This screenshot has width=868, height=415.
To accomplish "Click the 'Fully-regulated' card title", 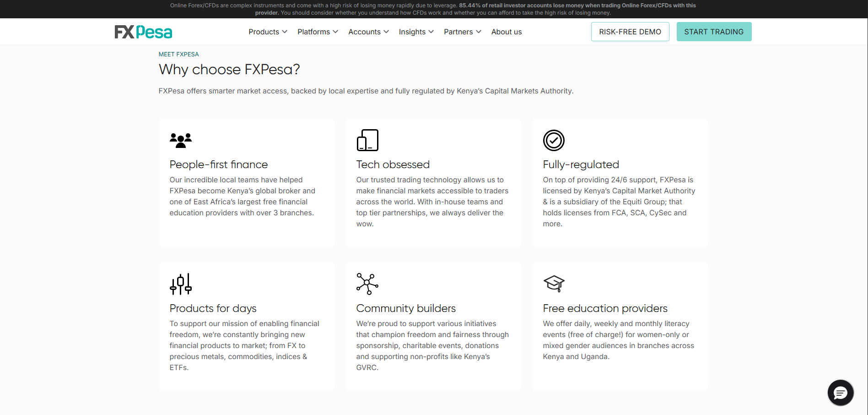I will pyautogui.click(x=581, y=164).
